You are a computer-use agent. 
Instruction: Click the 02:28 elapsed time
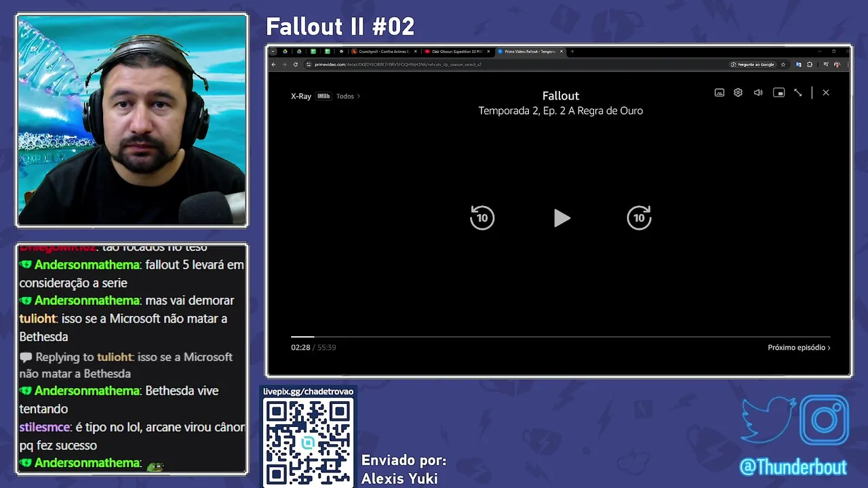coord(300,347)
